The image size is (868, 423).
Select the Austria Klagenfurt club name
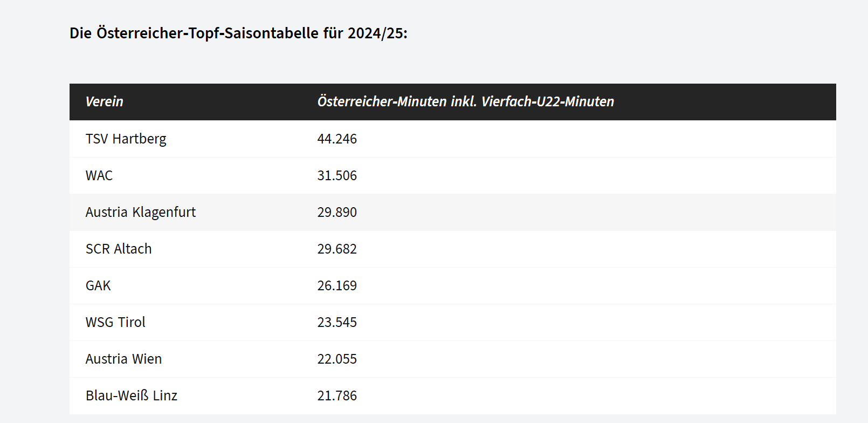coord(141,213)
